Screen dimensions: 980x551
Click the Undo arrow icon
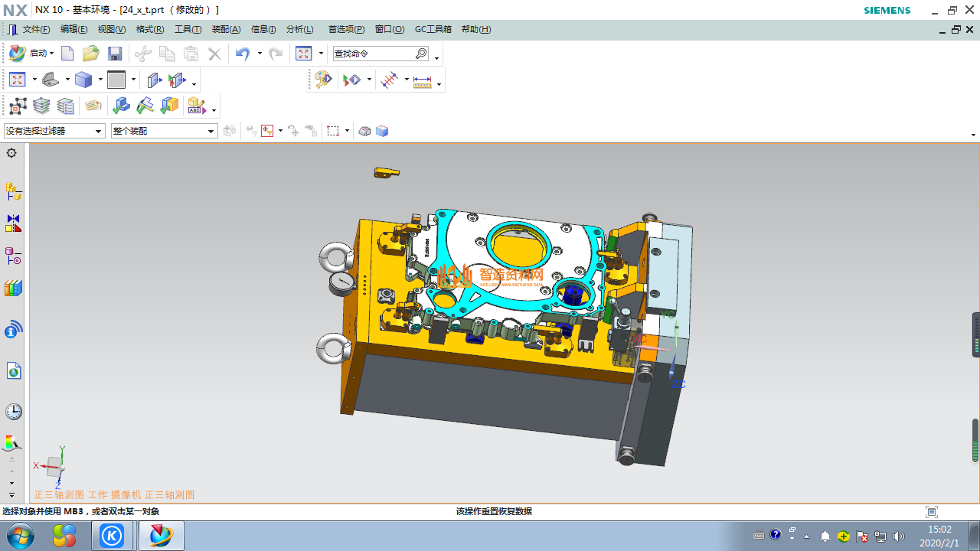point(243,54)
